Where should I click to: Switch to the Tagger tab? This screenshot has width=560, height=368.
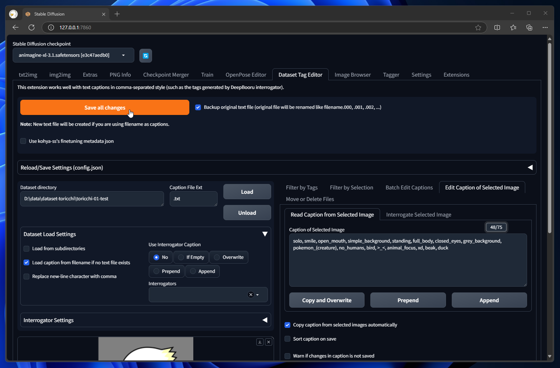click(x=391, y=75)
